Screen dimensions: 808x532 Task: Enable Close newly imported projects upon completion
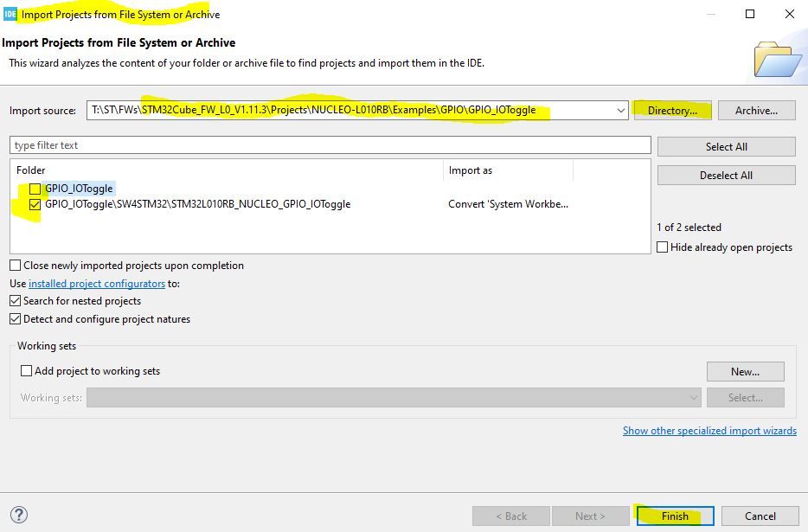pos(16,265)
